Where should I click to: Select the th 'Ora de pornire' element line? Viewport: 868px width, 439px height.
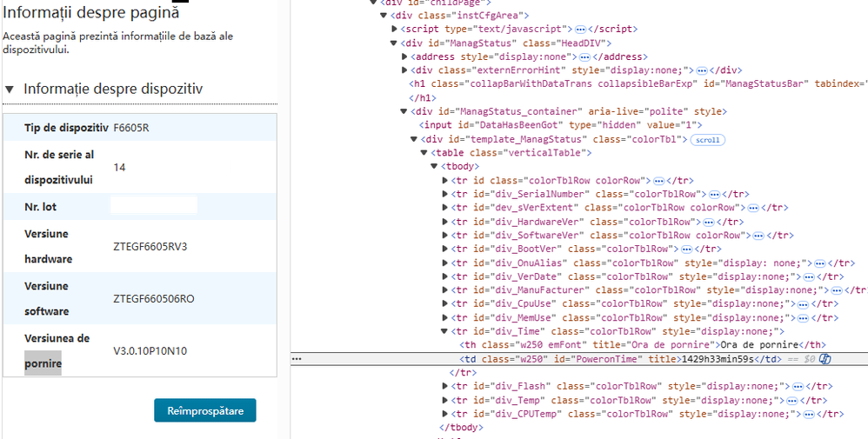(643, 345)
